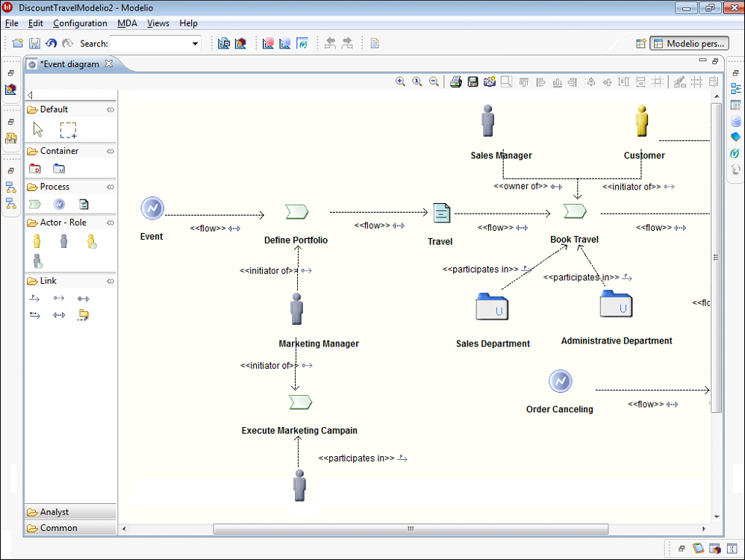
Task: Click the diagram scroll down arrow
Action: (717, 517)
